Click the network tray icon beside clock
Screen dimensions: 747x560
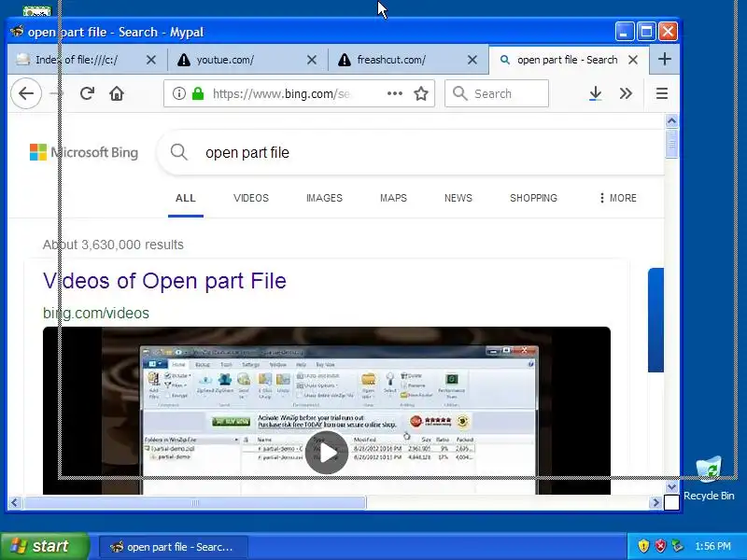point(677,546)
